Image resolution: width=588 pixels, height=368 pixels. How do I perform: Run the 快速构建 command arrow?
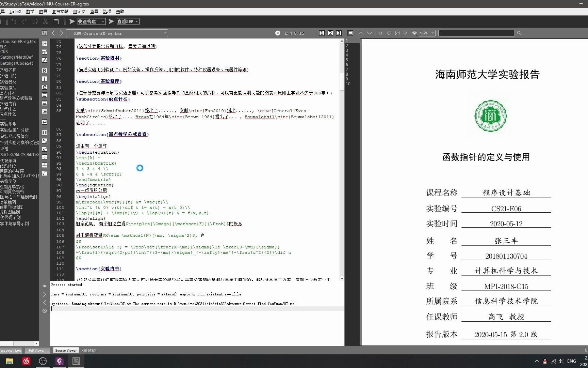click(72, 21)
